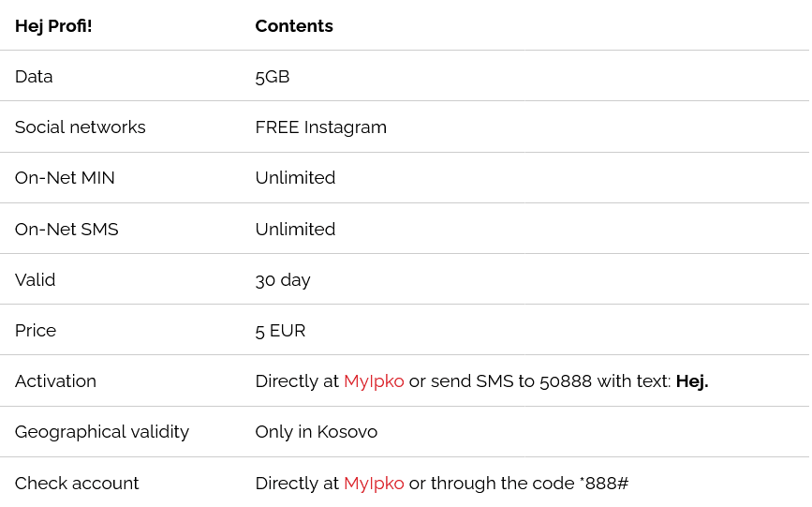Click the "On-Net SMS" row label
The image size is (812, 507).
point(66,230)
